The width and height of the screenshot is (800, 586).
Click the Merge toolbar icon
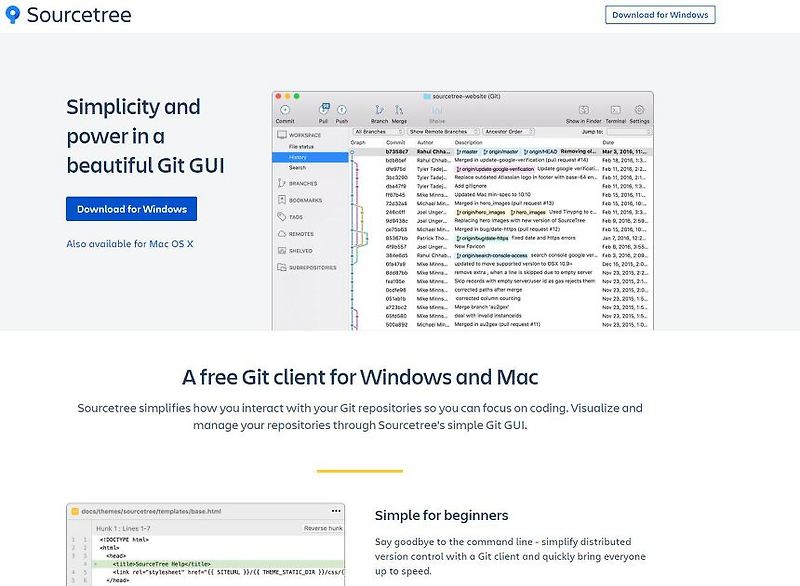click(x=399, y=110)
